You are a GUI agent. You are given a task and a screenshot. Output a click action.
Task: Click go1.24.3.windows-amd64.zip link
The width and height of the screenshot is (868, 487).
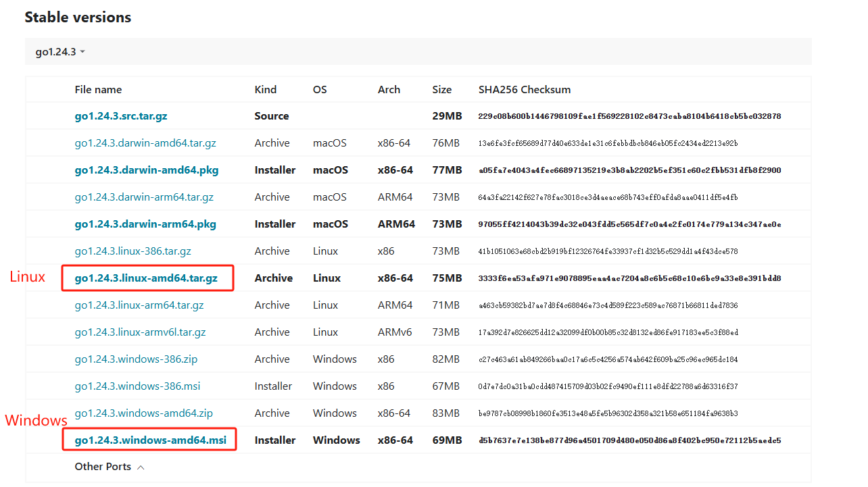[x=143, y=413]
